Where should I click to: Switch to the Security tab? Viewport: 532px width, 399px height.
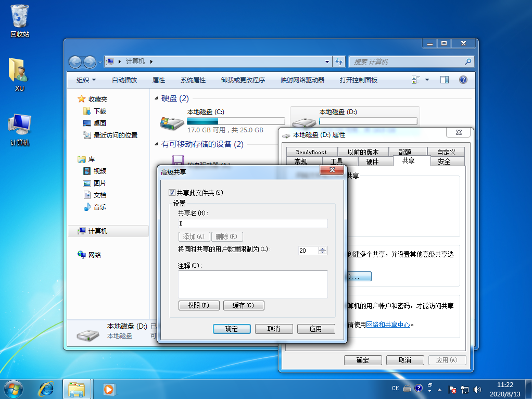point(444,161)
